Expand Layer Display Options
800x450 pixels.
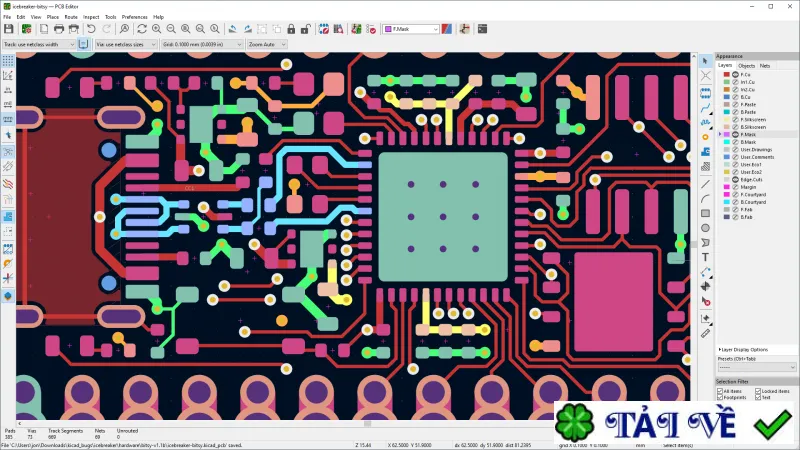click(x=743, y=349)
